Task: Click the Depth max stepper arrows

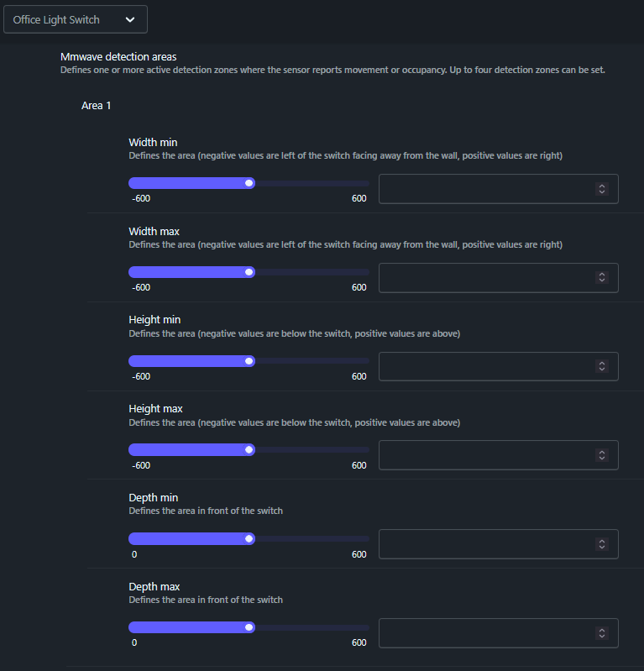Action: click(601, 633)
